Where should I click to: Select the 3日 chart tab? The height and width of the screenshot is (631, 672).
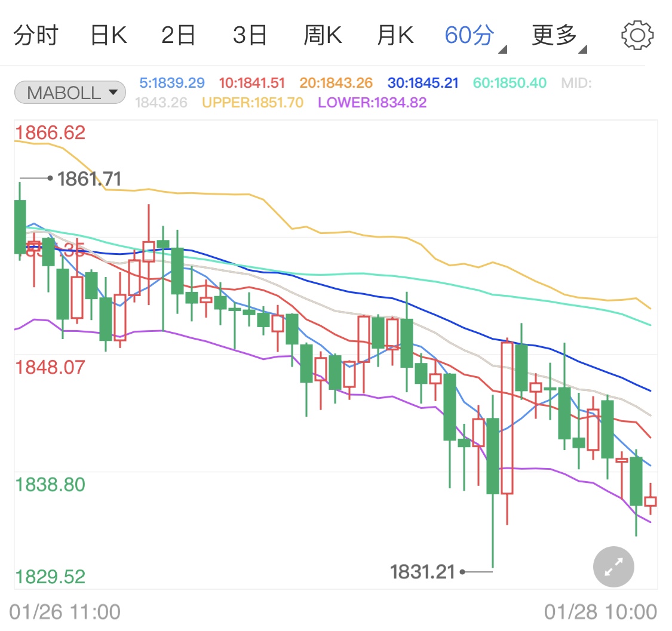click(x=250, y=35)
